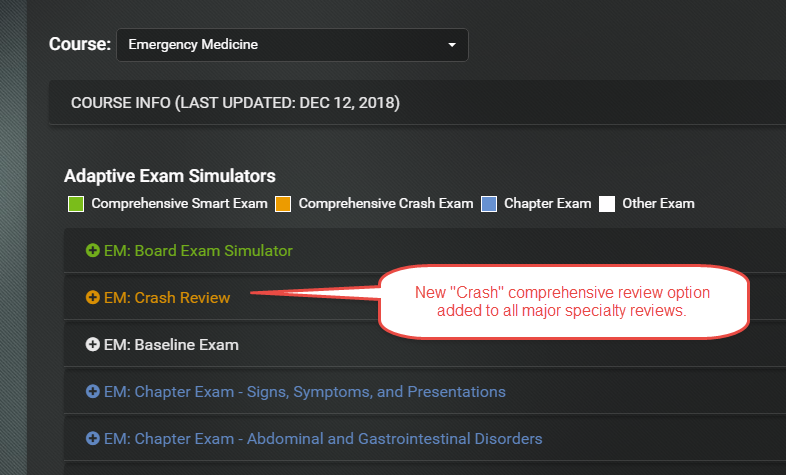This screenshot has height=475, width=786.
Task: Click plus icon for Abdominal and Gastrointestinal Disorders
Action: 93,438
